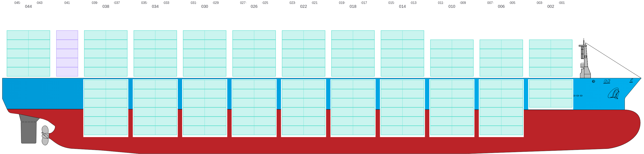Select the bay 010 on-deck container block
Viewport: 644px width, 154px height.
click(x=451, y=58)
